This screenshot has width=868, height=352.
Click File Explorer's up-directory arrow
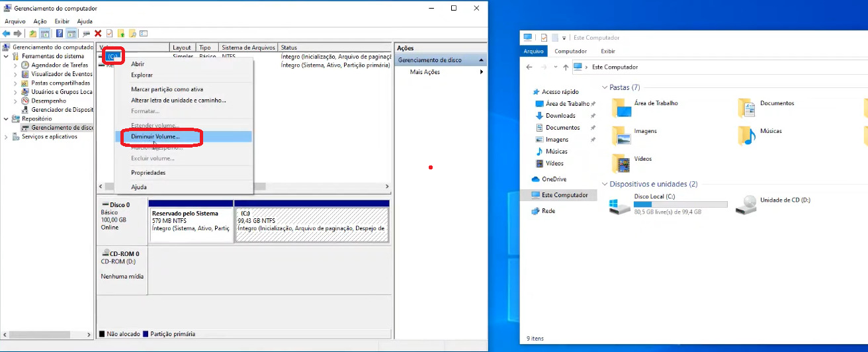(x=565, y=67)
